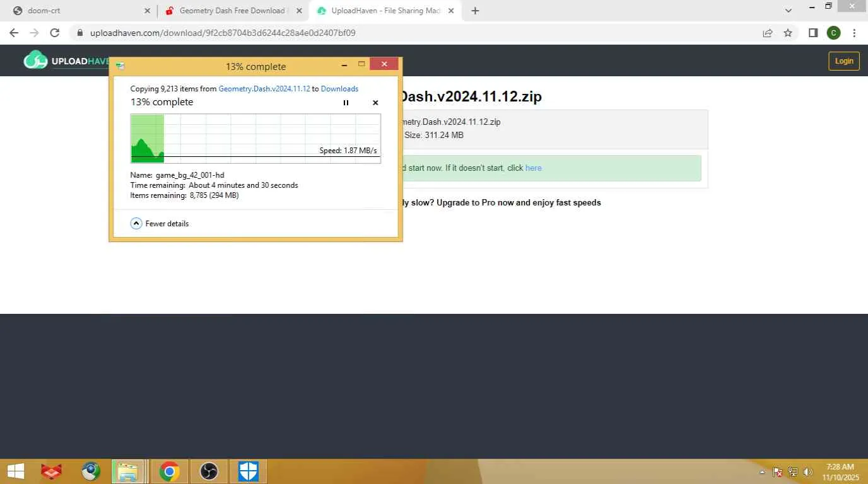Screen dimensions: 868x484
Task: Click the items remaining value '8,785 (294 MB)'
Action: (x=214, y=195)
